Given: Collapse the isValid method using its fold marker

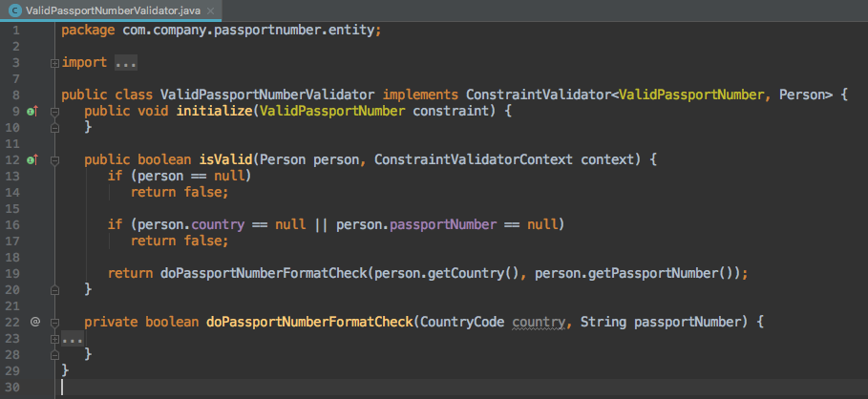Looking at the screenshot, I should click(53, 159).
